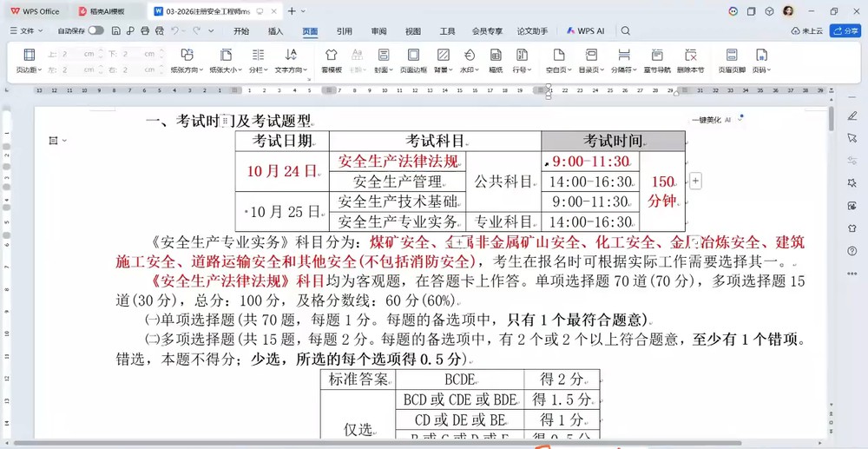Switch to the WPS Office home tab

pos(35,11)
